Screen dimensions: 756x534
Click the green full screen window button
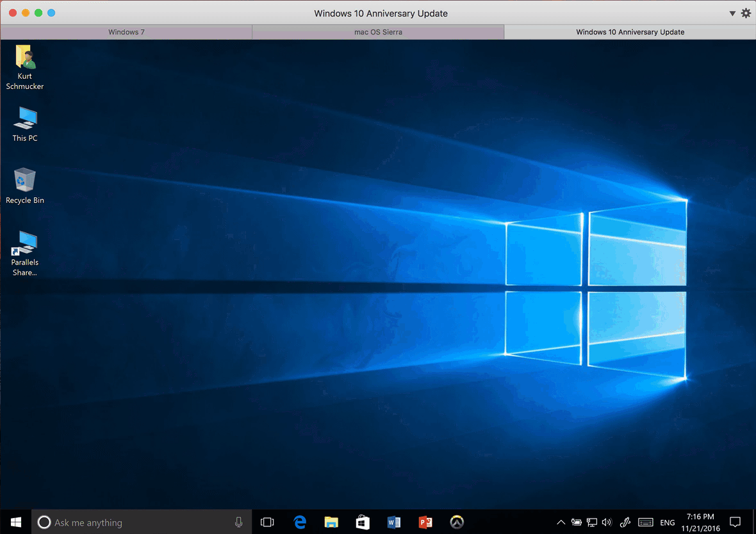coord(38,13)
